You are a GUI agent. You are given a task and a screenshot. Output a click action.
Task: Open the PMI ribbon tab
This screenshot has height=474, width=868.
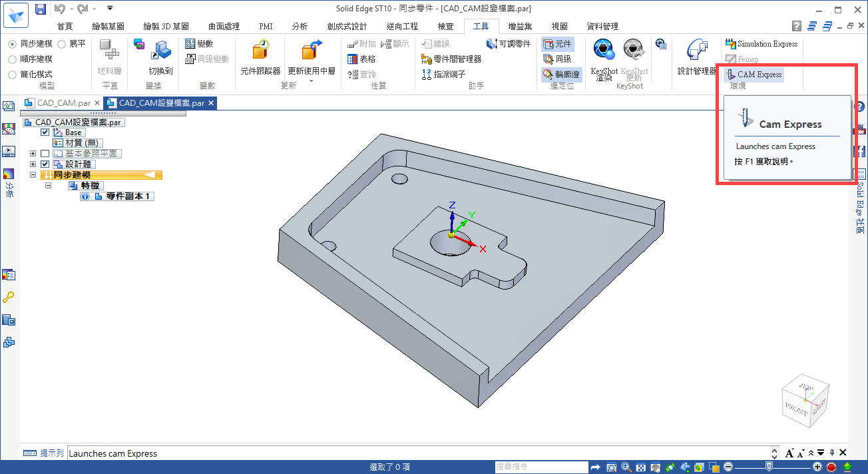[266, 27]
